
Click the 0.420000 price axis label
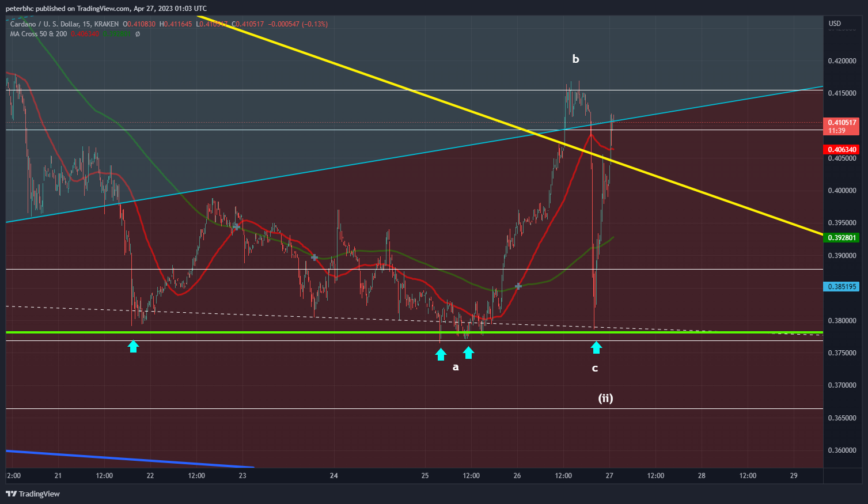(x=842, y=61)
